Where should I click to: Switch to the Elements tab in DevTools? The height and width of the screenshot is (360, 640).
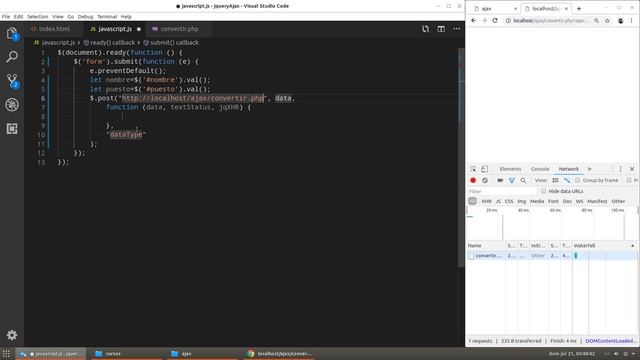tap(510, 169)
